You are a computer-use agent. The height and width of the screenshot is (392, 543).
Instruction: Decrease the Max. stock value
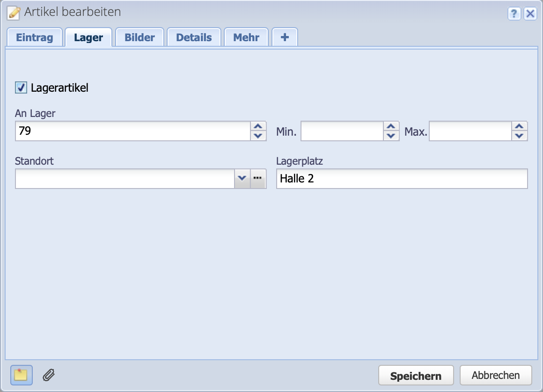click(x=519, y=136)
